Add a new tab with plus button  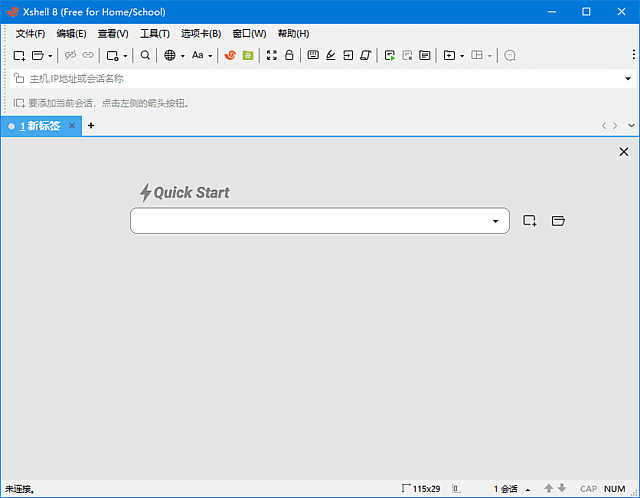pos(91,126)
